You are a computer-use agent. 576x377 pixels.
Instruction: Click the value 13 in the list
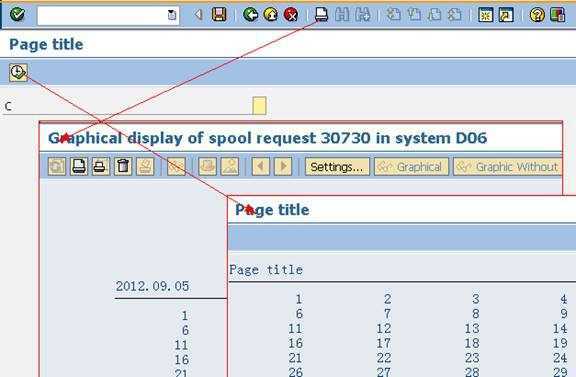click(472, 328)
